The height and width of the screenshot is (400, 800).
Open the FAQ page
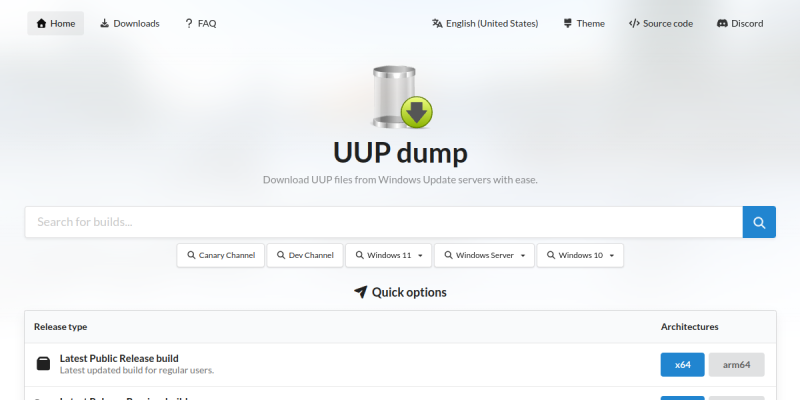pos(201,23)
